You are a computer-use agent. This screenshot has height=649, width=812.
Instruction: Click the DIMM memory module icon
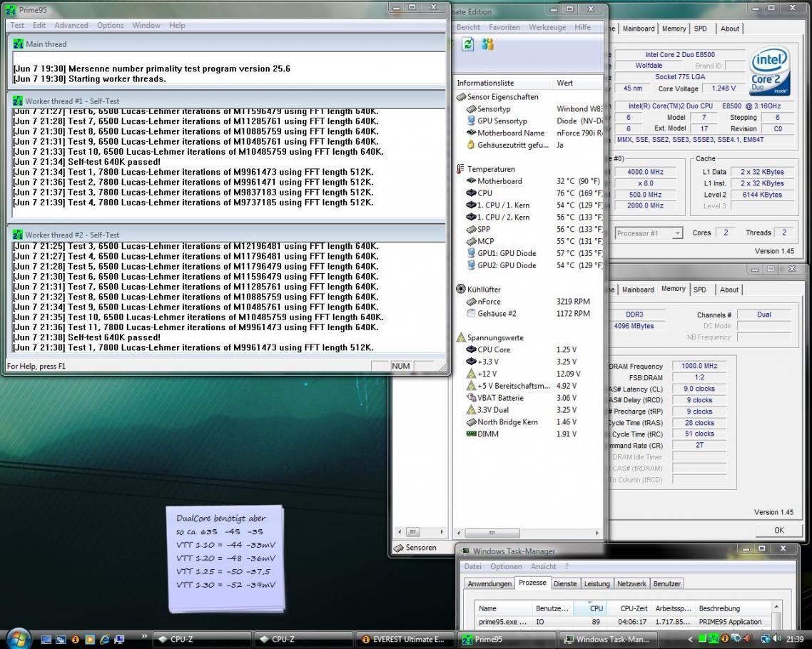[471, 434]
